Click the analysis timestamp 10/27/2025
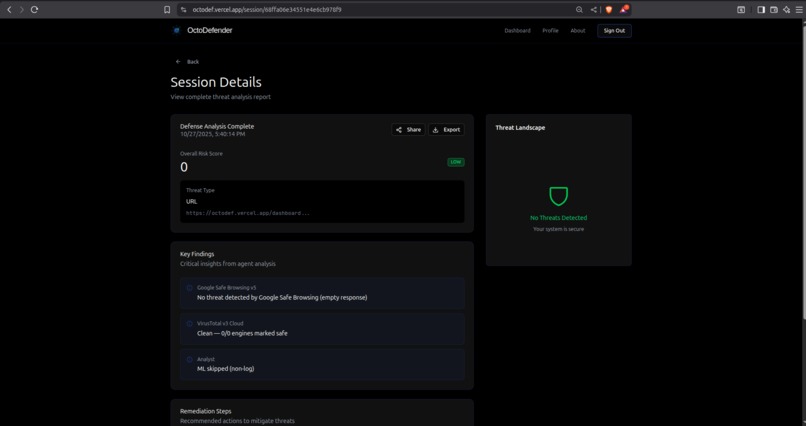This screenshot has height=426, width=806. 212,134
